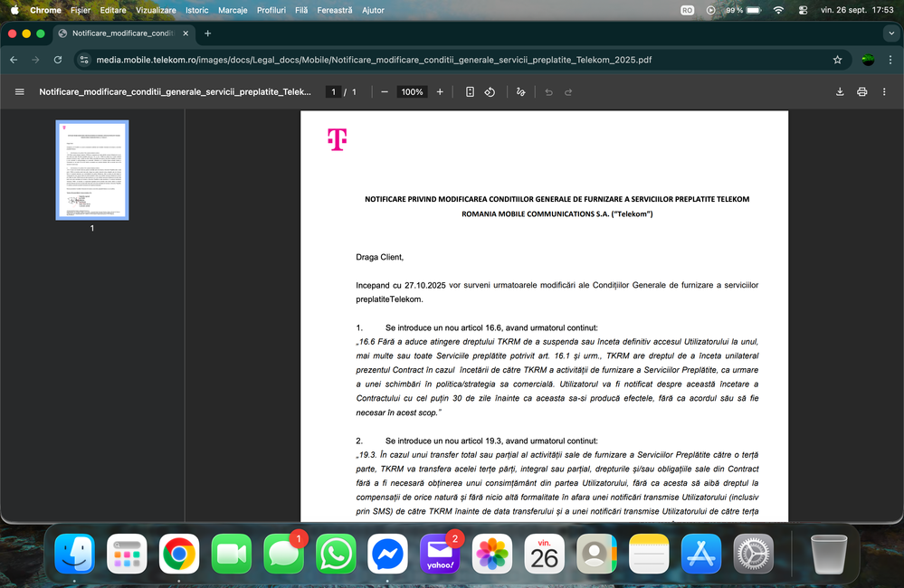904x588 pixels.
Task: Select the draw annotation tool
Action: pyautogui.click(x=520, y=92)
